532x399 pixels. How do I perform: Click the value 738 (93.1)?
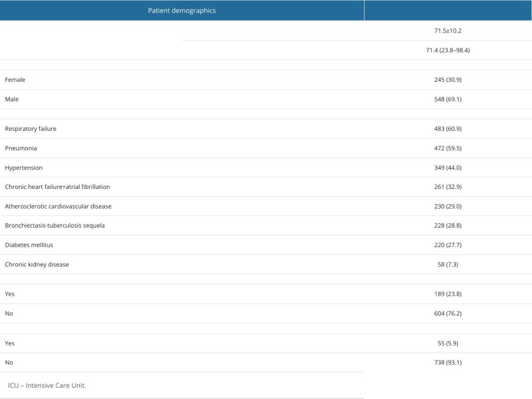[x=447, y=362]
